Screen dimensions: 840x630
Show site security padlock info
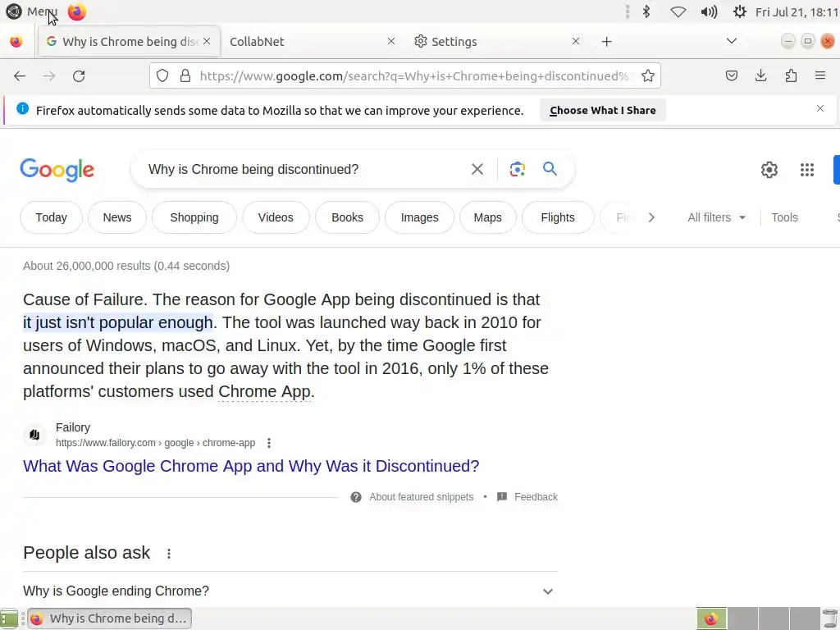(185, 75)
